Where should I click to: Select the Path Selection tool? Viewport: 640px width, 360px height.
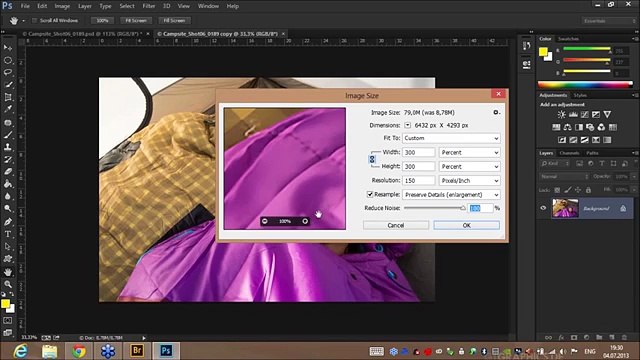coord(8,247)
